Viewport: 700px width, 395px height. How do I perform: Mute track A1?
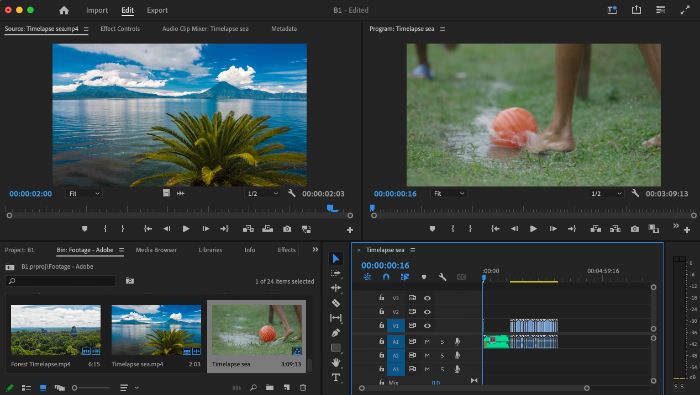point(427,341)
